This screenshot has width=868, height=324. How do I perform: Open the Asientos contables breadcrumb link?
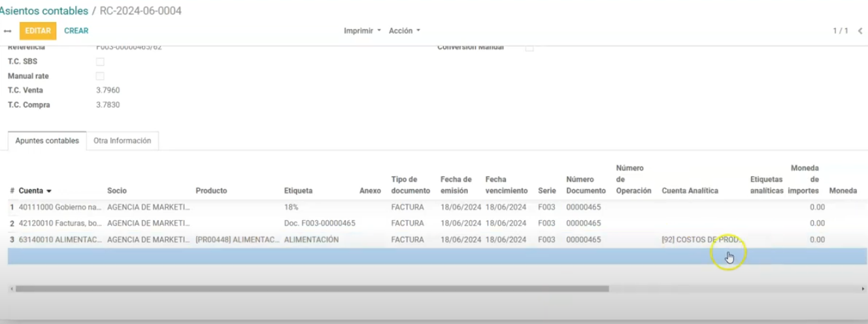click(44, 11)
